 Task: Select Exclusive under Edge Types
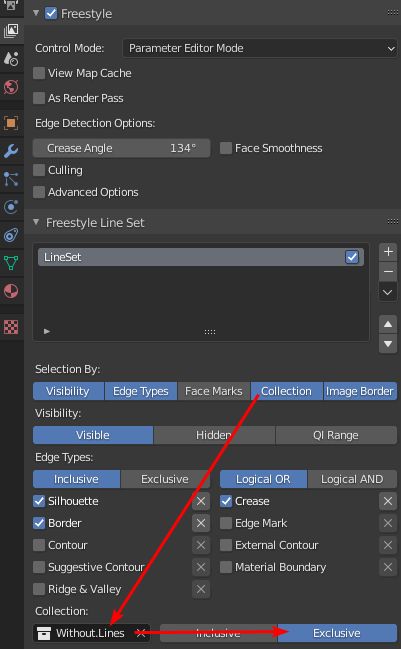click(165, 479)
